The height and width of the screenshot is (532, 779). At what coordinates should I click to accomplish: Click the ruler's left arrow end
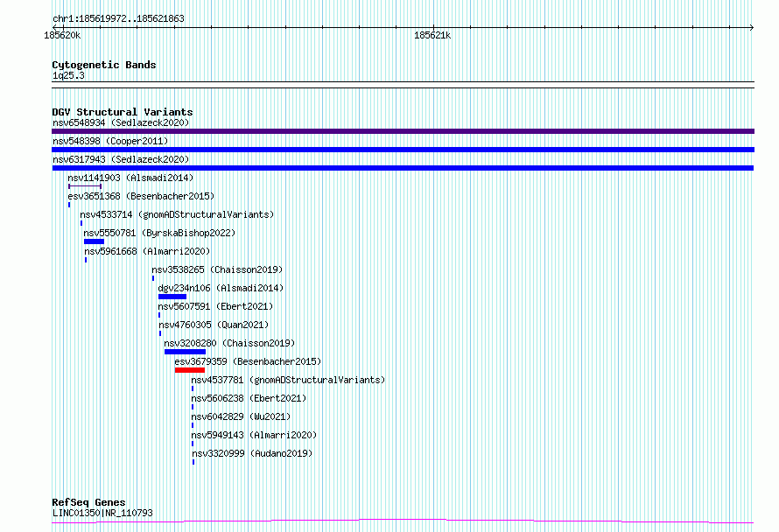coord(54,27)
